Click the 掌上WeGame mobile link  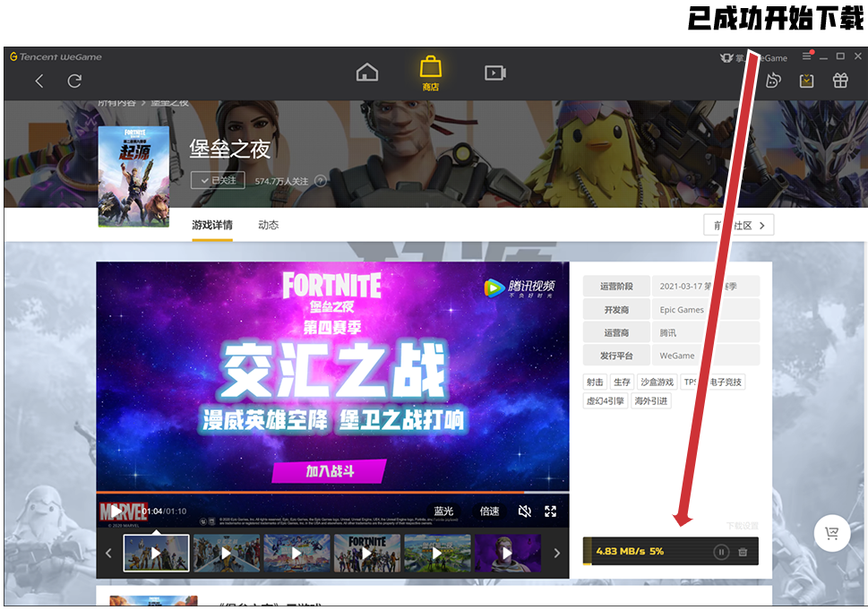753,57
